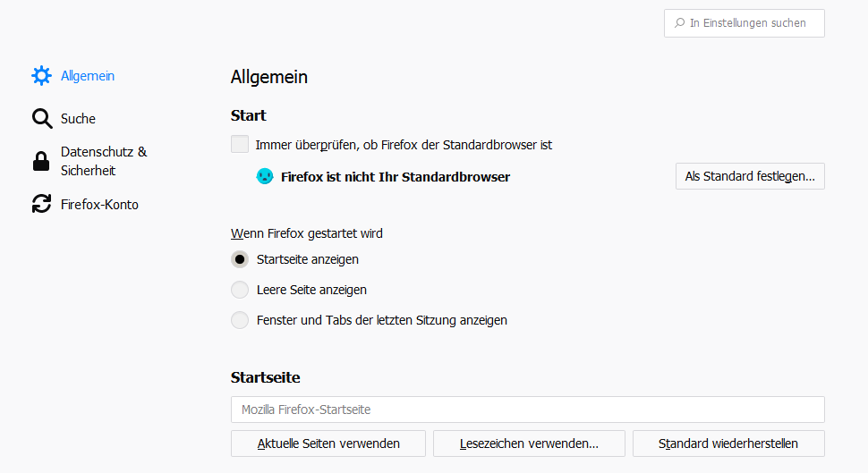Viewport: 868px width, 473px height.
Task: Click the gear icon next to Allgemein
Action: 41,76
